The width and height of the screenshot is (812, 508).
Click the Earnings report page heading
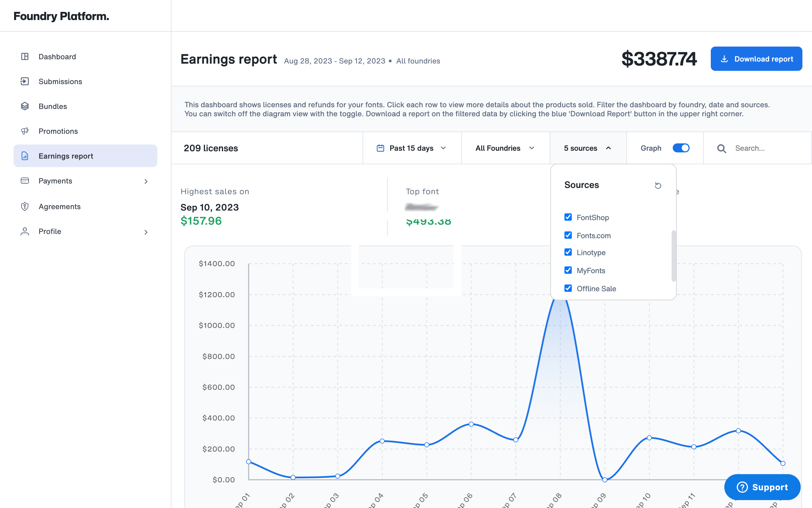point(228,59)
